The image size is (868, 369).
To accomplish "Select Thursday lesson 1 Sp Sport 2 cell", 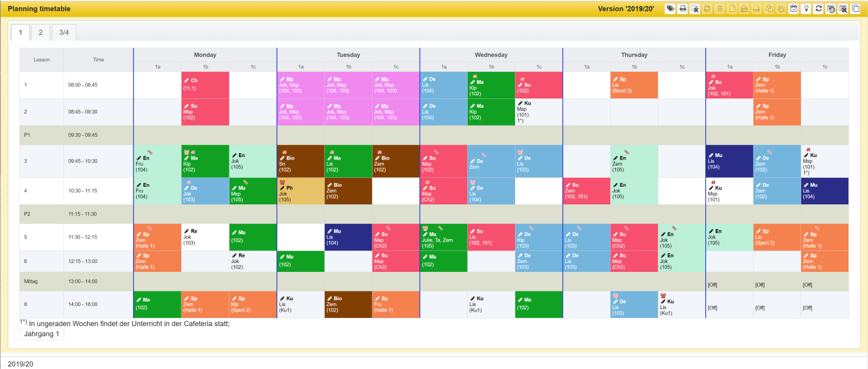I will [634, 85].
